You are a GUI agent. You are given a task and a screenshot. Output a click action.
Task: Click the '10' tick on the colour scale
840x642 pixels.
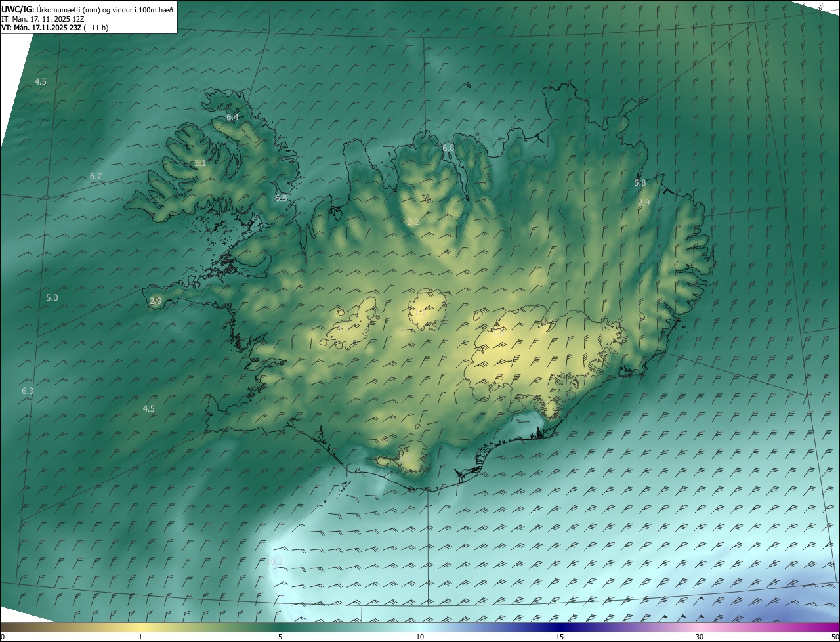click(420, 637)
